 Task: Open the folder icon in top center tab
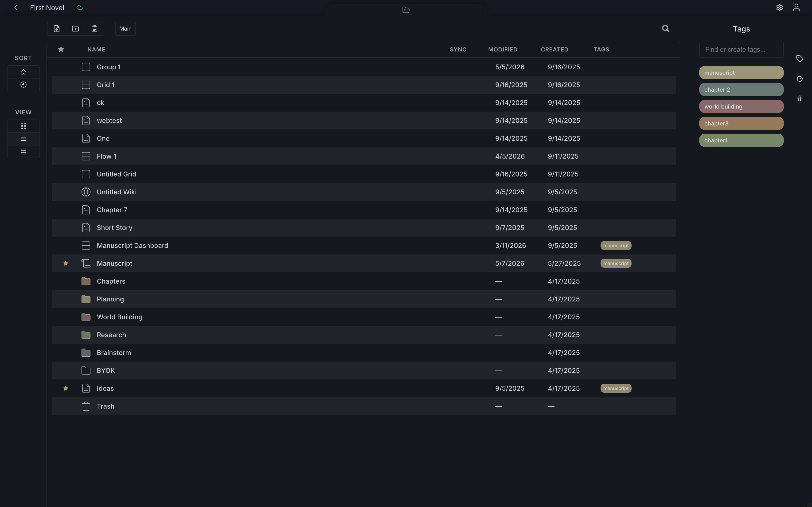click(x=406, y=10)
